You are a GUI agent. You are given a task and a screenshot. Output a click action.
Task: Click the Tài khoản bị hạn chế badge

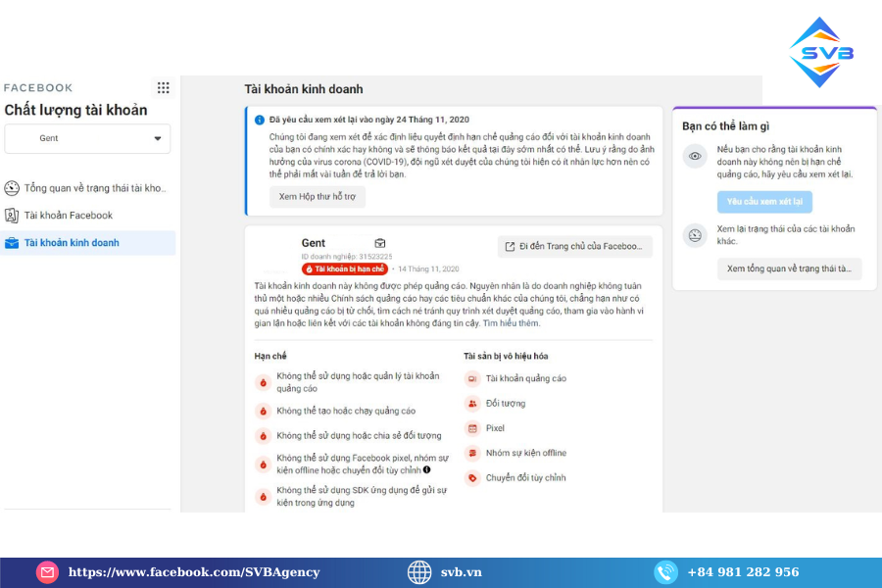(x=345, y=269)
